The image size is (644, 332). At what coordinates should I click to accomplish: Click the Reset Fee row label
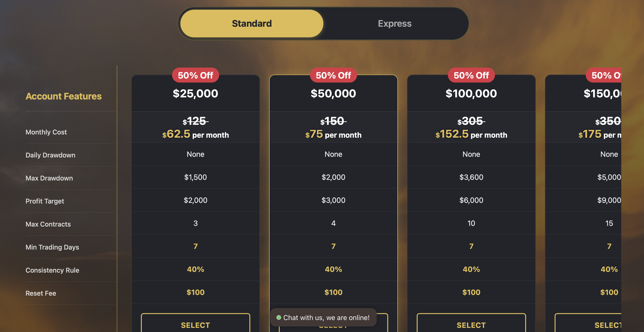tap(40, 293)
